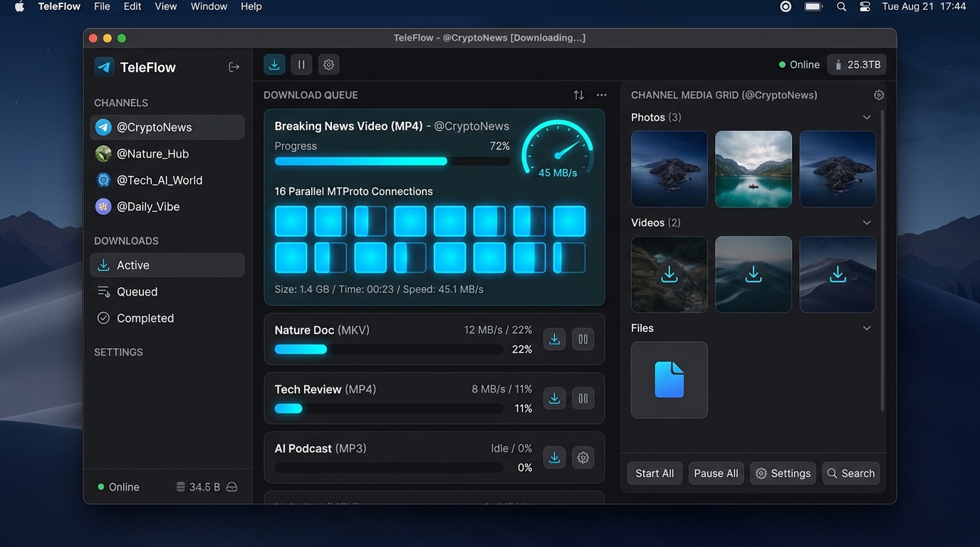The image size is (980, 547).
Task: Open the lake with boat photo thumbnail
Action: (x=754, y=170)
